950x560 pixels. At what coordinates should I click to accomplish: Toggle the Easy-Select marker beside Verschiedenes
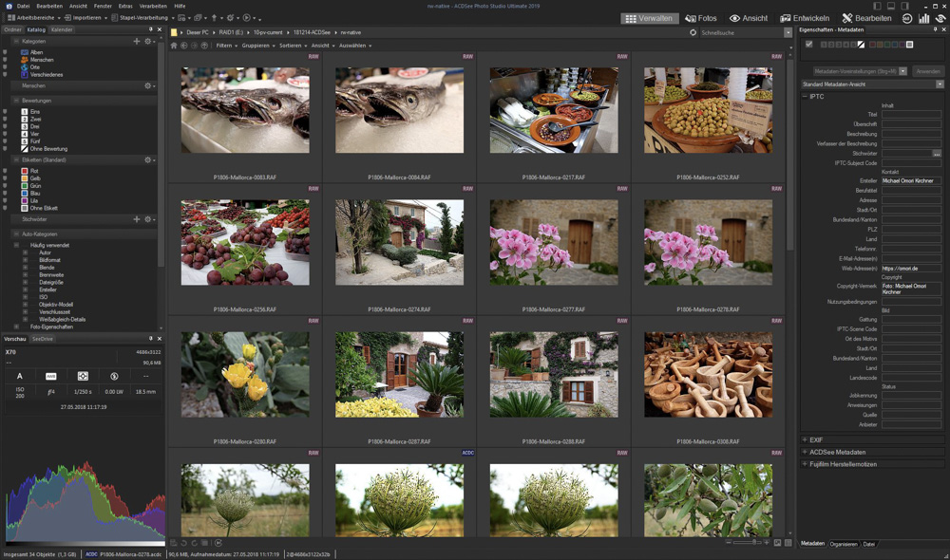[x=5, y=74]
